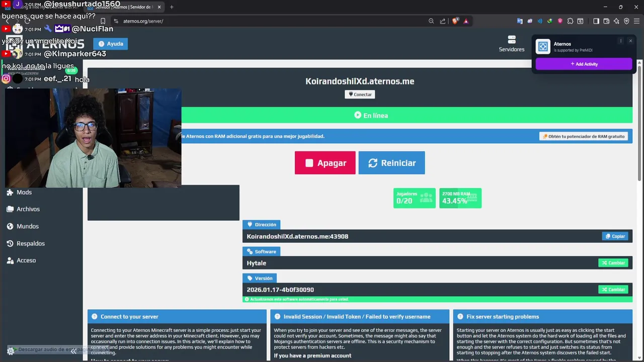Click the Instagram icon in chat overlay
This screenshot has height=362, width=644.
click(6, 78)
